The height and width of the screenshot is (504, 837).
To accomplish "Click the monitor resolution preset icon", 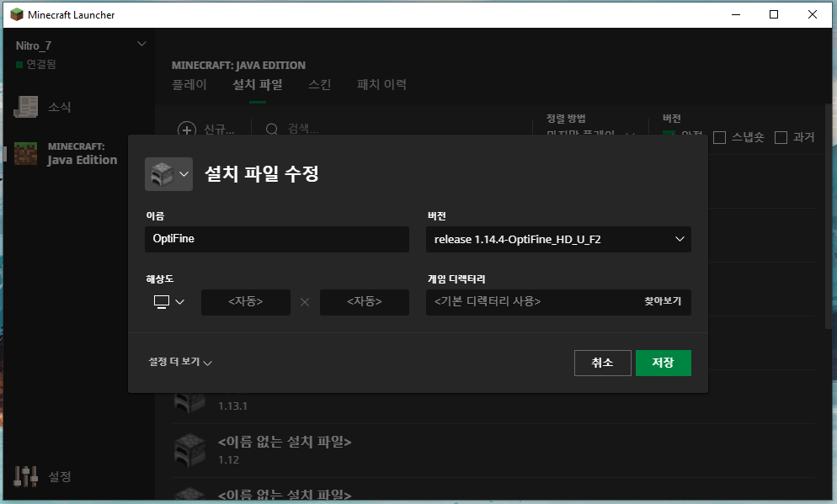I will click(x=161, y=302).
